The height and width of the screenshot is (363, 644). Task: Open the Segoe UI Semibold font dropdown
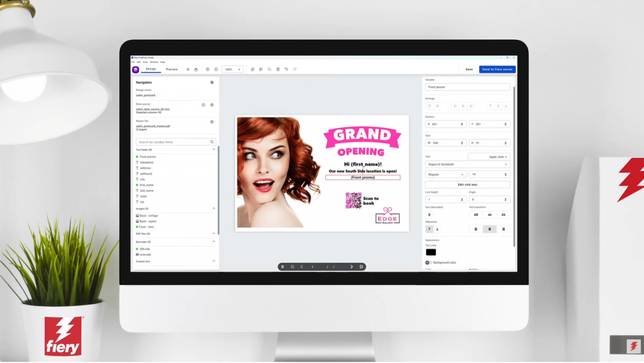click(468, 164)
